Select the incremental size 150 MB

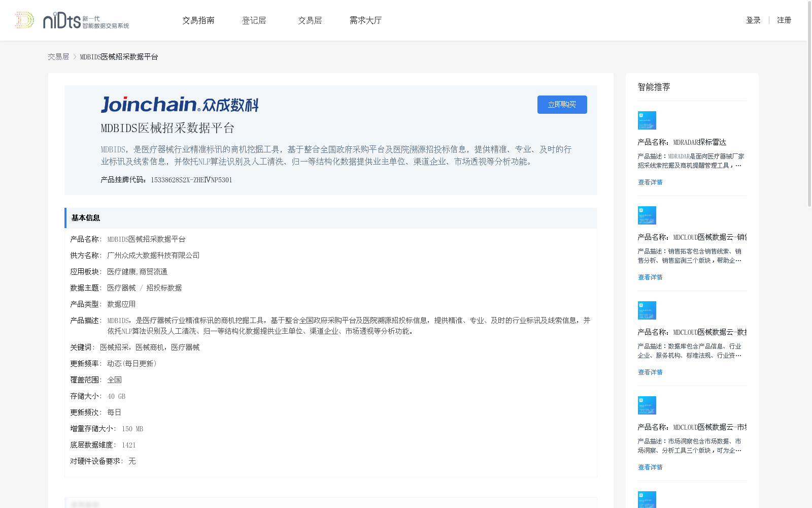tap(132, 429)
